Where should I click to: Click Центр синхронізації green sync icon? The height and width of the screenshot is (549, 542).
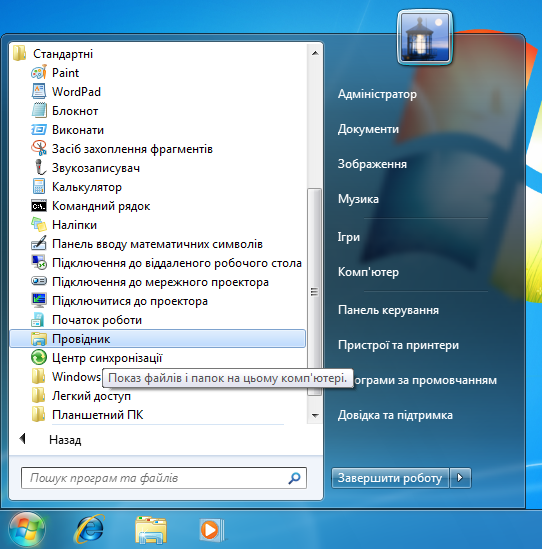click(39, 357)
